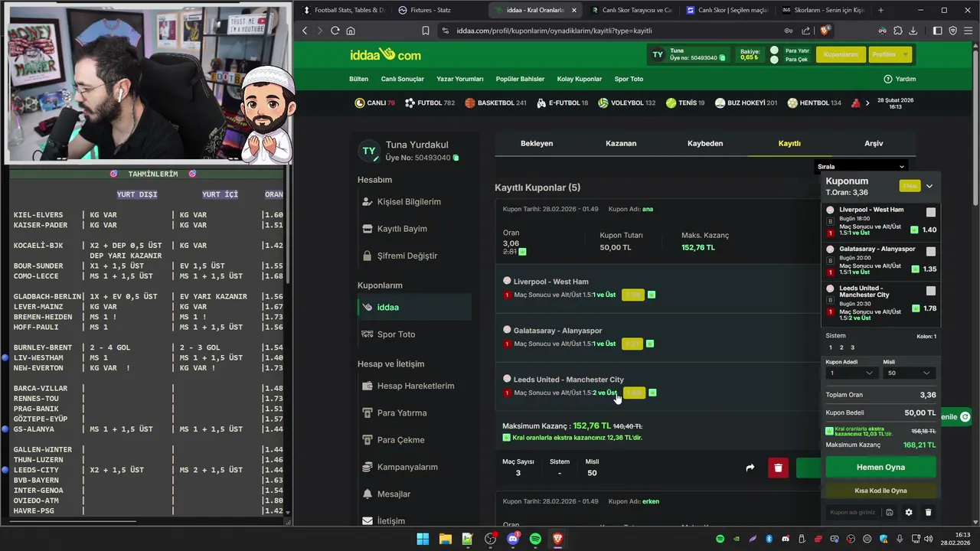Open Bülten in the site menu
The image size is (980, 551).
point(358,79)
